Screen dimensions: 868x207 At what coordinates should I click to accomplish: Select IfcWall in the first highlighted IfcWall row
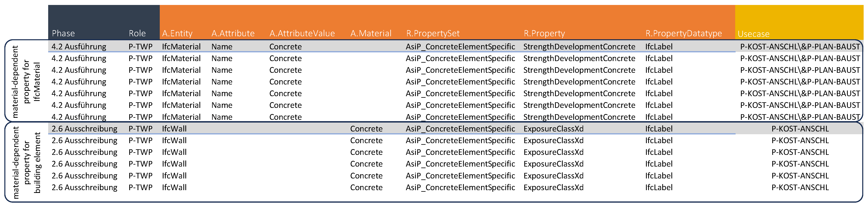tap(174, 129)
